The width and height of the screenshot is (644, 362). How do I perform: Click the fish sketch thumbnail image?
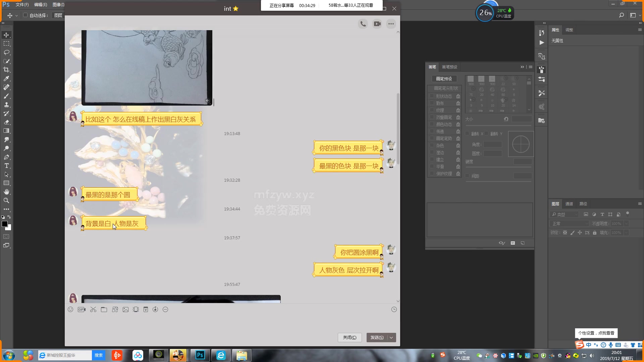coord(146,67)
